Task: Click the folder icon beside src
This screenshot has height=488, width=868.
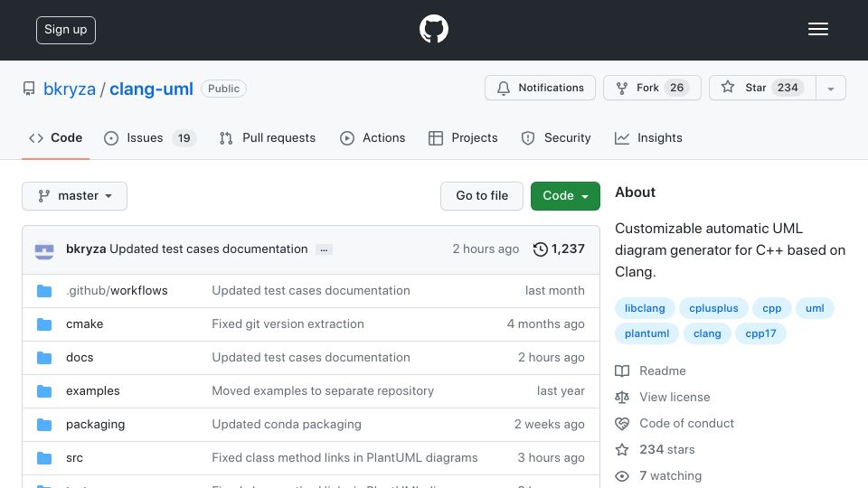Action: tap(44, 458)
